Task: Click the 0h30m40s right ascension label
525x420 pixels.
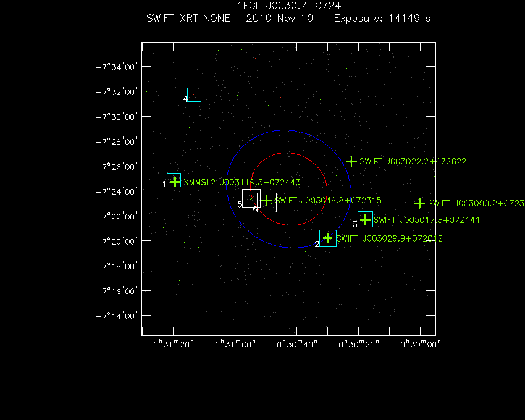Action: [297, 344]
